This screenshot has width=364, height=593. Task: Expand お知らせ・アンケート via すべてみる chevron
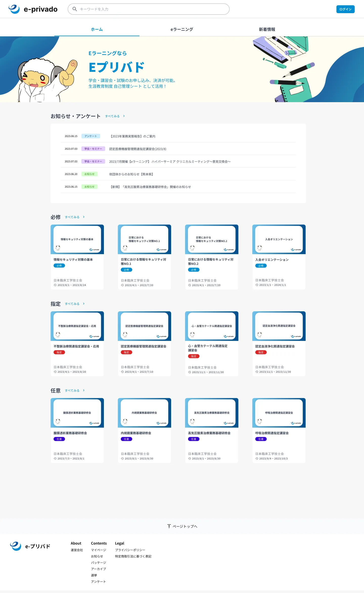[124, 116]
